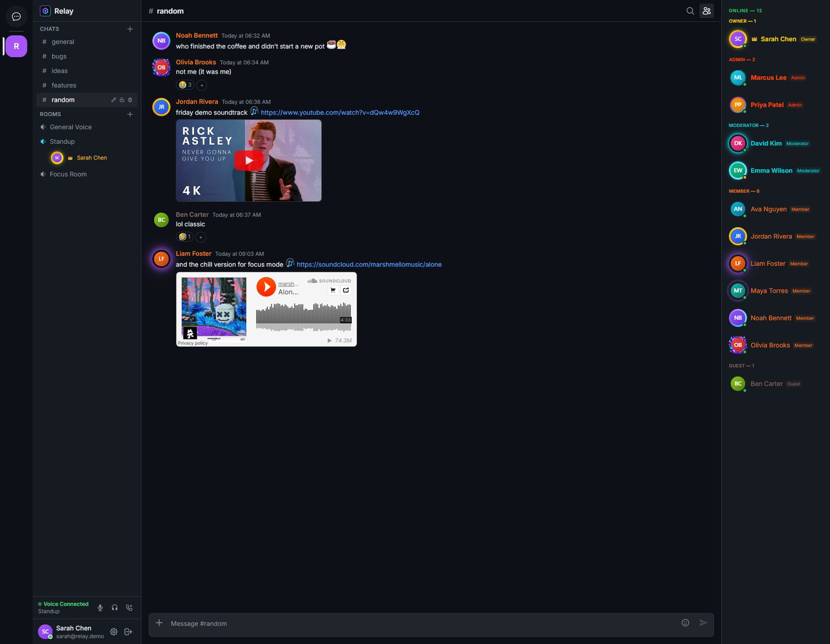Image resolution: width=830 pixels, height=644 pixels.
Task: Play the Rick Astley YouTube video
Action: click(x=248, y=160)
